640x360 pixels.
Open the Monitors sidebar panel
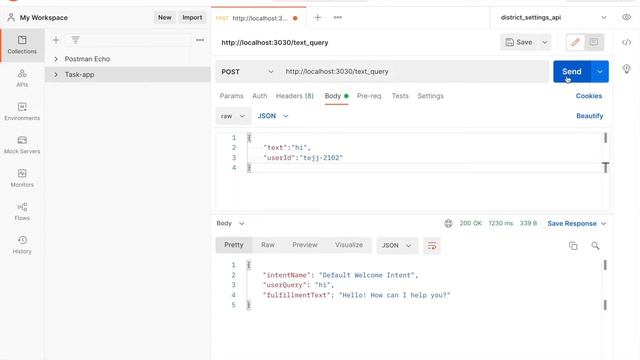[x=22, y=178]
